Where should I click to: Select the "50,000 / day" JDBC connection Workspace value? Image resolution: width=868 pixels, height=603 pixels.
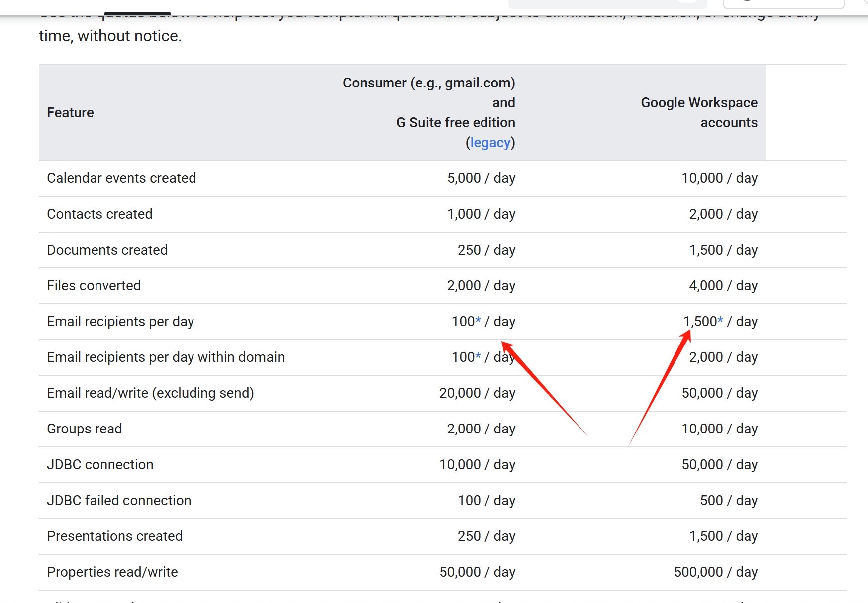719,465
